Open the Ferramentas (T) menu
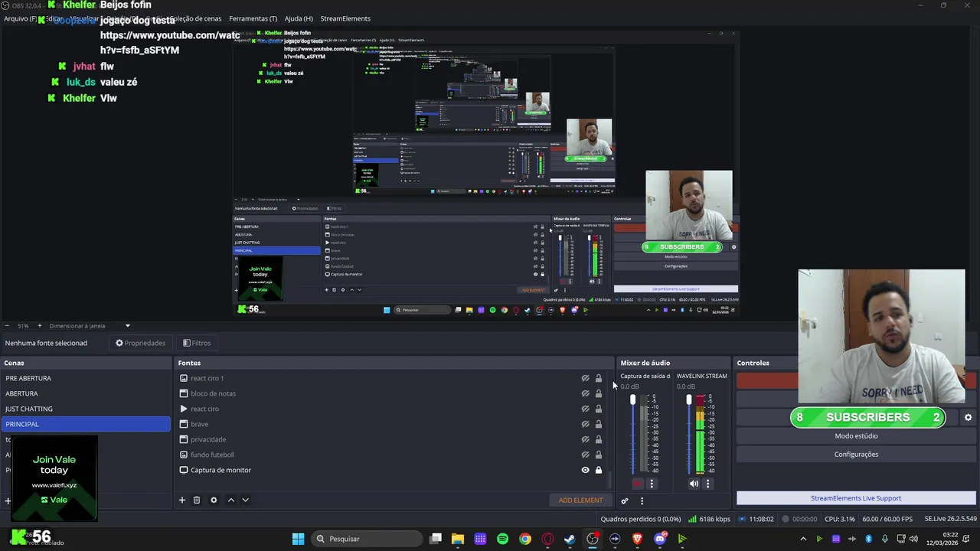Screen dimensions: 980x551 click(x=253, y=18)
